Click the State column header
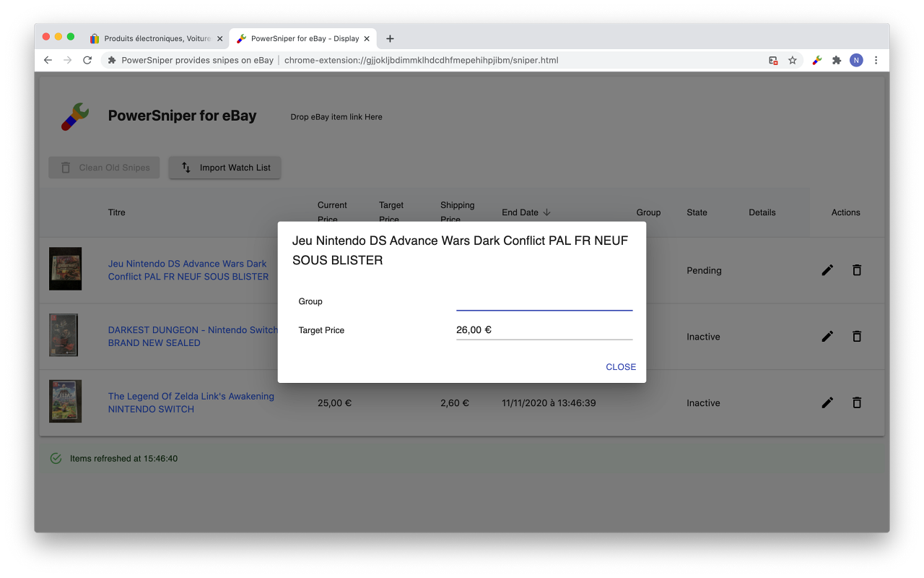The image size is (924, 578). [697, 212]
